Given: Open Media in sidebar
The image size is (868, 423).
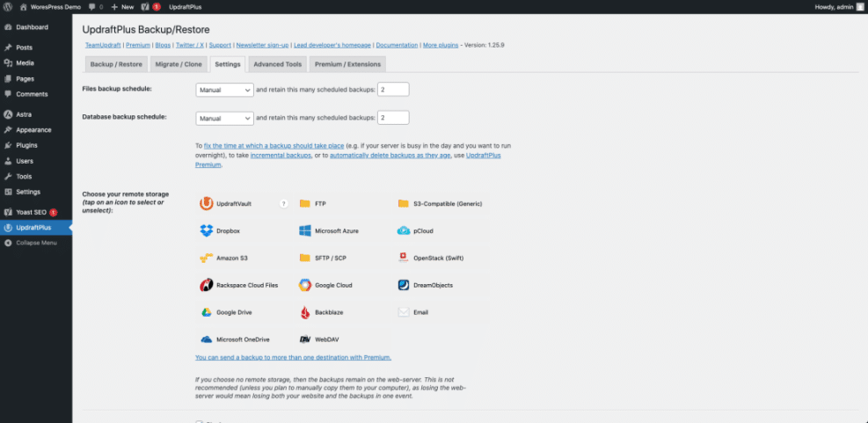Looking at the screenshot, I should (x=36, y=63).
